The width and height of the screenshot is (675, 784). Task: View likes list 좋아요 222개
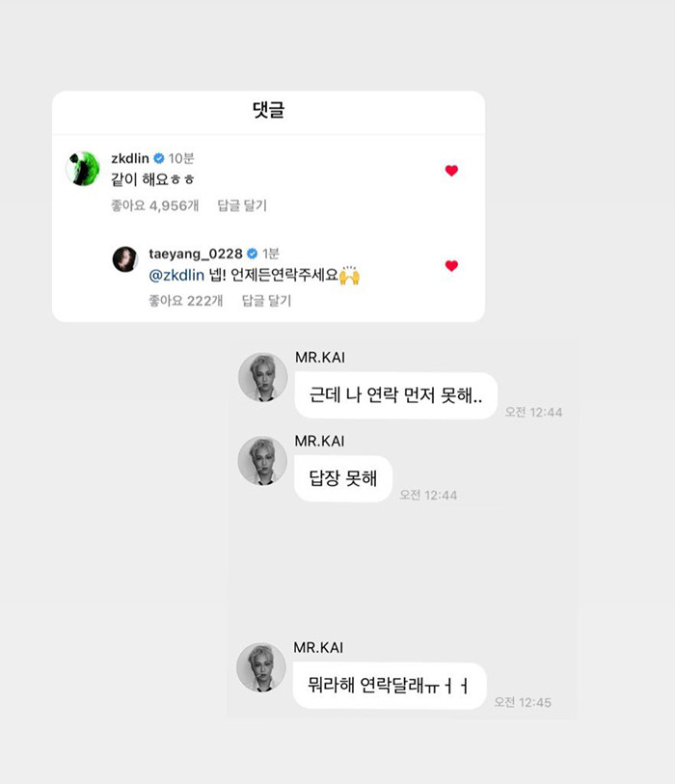click(x=185, y=301)
